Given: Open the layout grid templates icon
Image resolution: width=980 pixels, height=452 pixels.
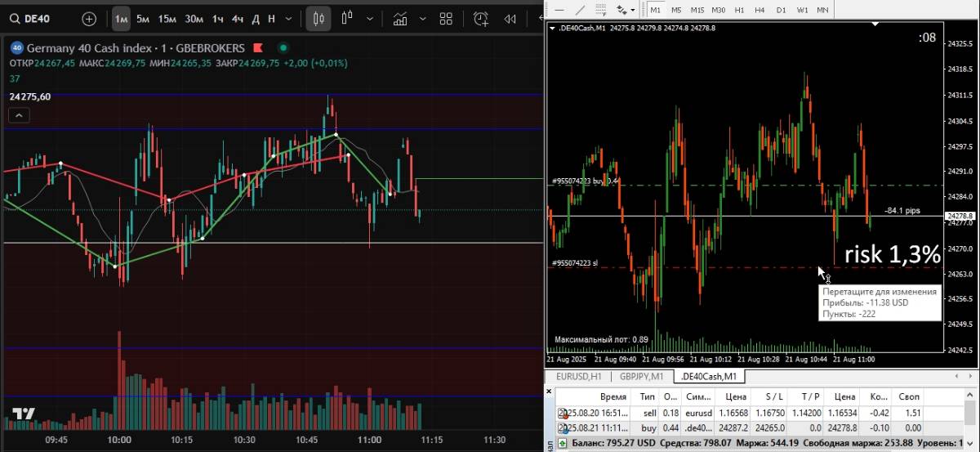Looking at the screenshot, I should pyautogui.click(x=446, y=18).
